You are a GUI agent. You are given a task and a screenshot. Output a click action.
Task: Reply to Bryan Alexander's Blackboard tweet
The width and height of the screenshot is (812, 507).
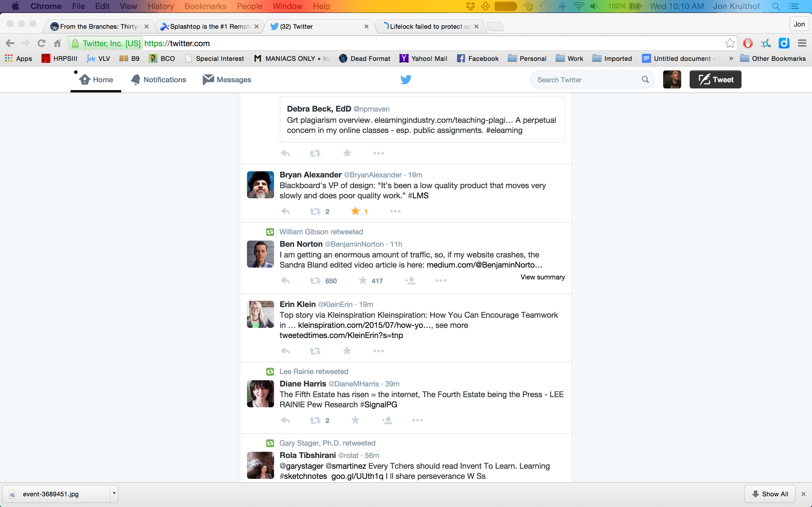[285, 211]
